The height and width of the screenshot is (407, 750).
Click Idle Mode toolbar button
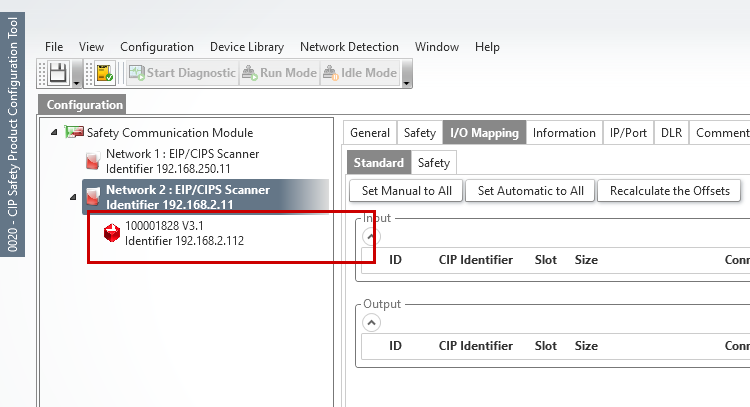pos(360,73)
